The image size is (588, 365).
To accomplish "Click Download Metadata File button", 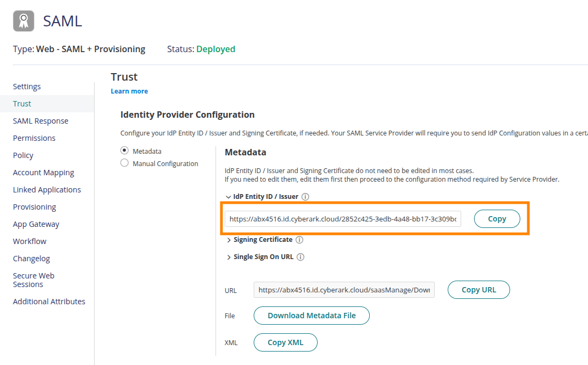I will 312,316.
